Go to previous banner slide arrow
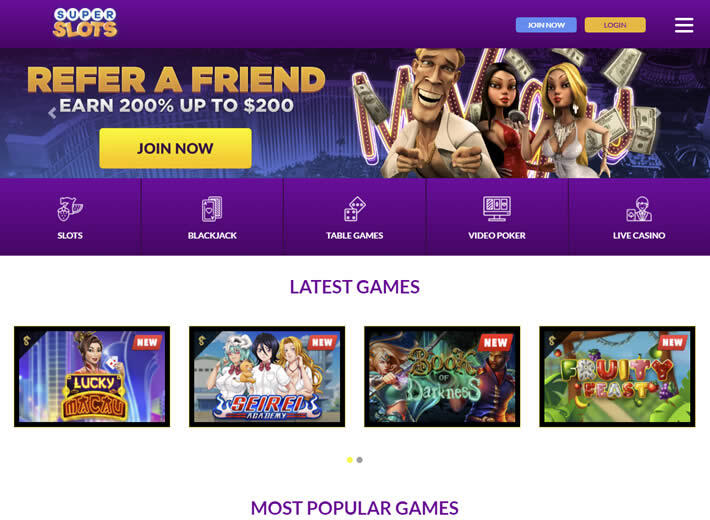Viewport: 710px width, 520px height. [53, 113]
